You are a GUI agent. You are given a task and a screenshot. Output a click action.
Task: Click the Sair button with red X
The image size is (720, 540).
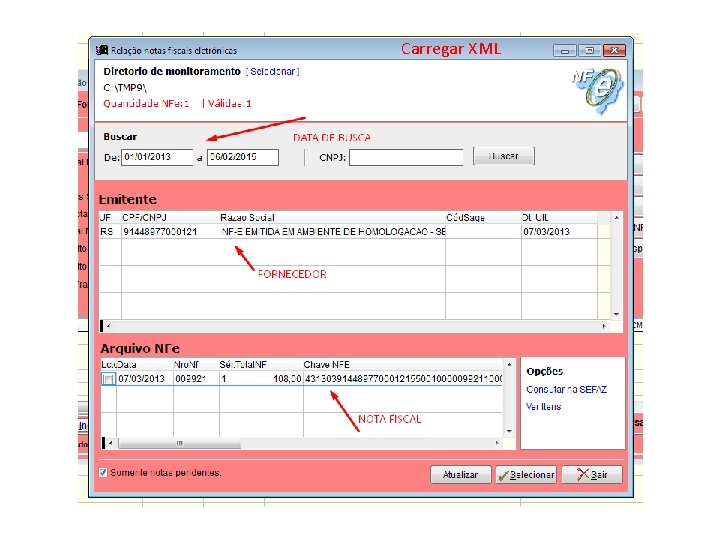(592, 475)
